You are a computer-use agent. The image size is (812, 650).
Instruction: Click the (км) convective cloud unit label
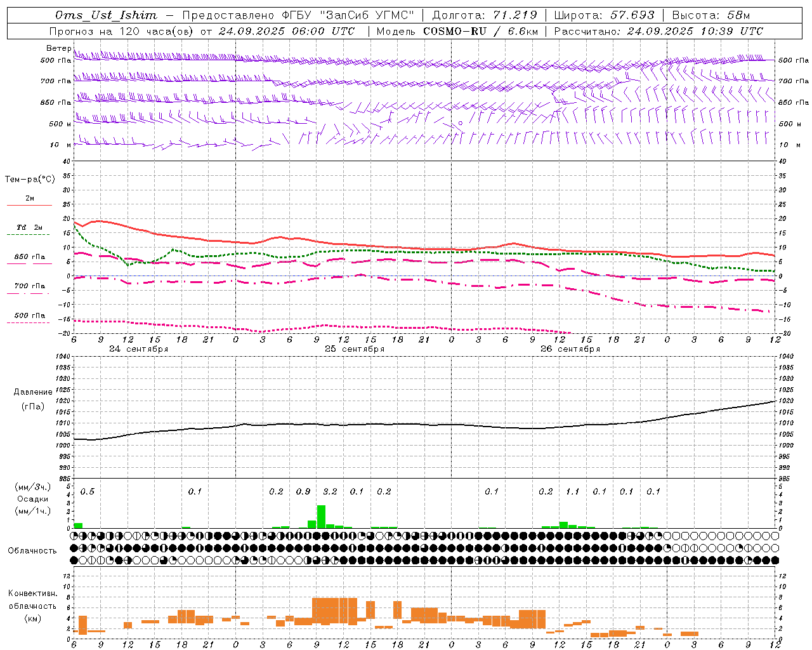[x=33, y=618]
